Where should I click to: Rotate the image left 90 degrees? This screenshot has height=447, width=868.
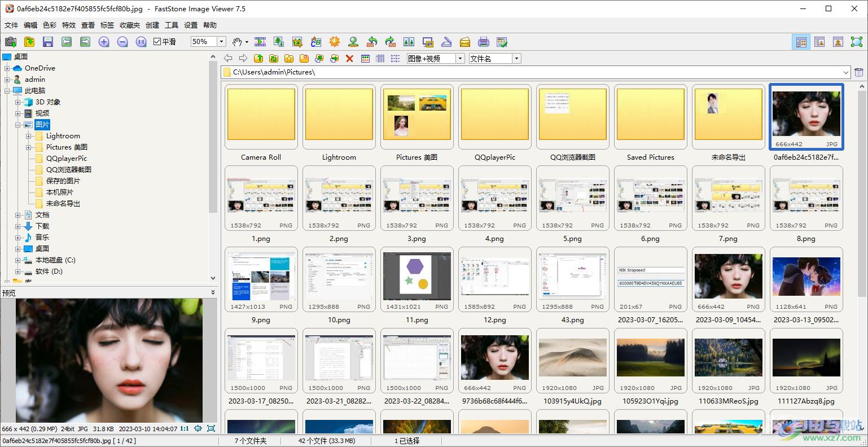coord(372,42)
